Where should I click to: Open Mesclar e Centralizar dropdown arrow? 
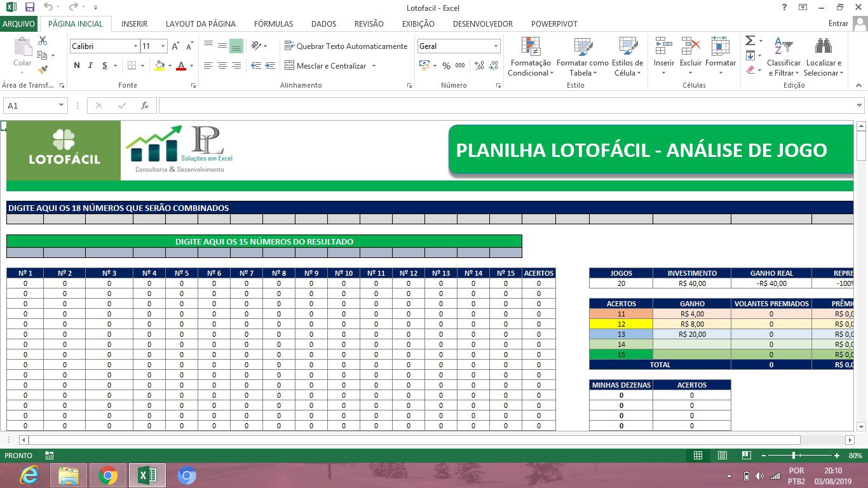click(374, 65)
